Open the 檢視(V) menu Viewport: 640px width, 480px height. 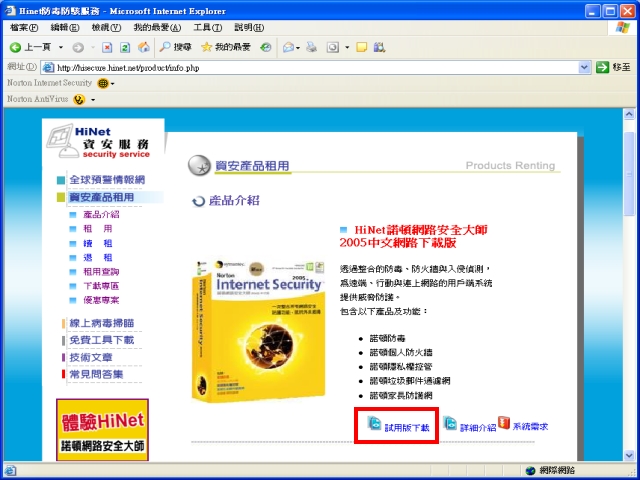[106, 28]
